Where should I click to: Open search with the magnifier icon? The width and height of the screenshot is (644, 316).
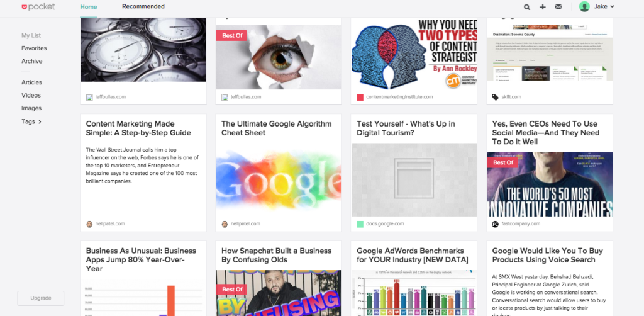click(x=527, y=6)
